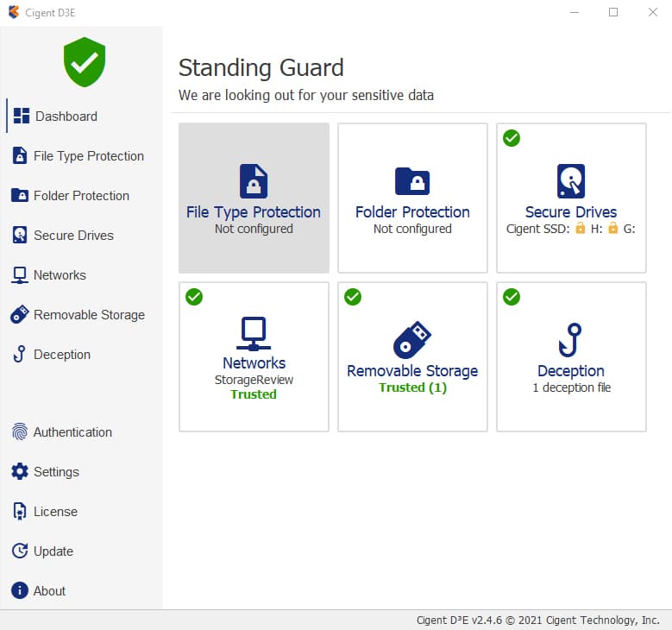The height and width of the screenshot is (630, 672).
Task: Click the 'Standing Guard' heading
Action: (261, 68)
